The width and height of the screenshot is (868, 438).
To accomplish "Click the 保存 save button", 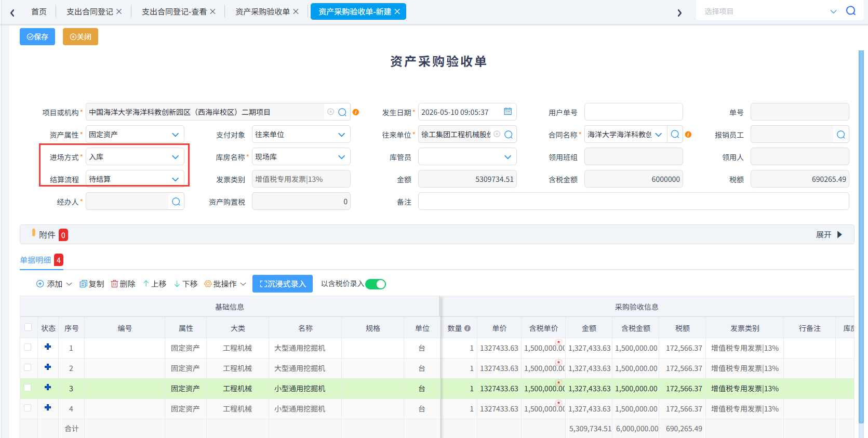I will pyautogui.click(x=37, y=37).
